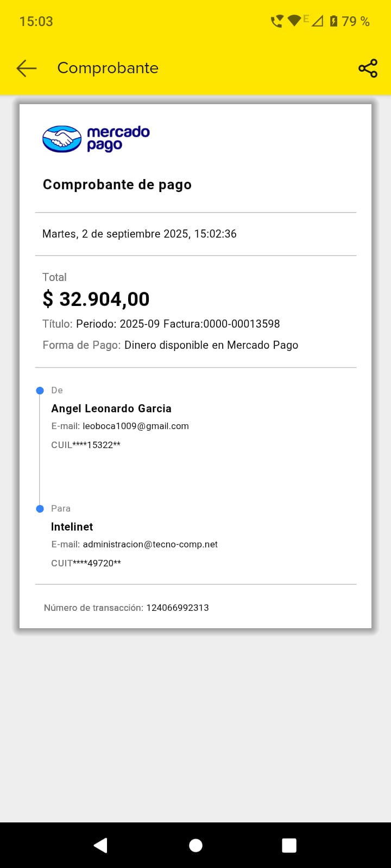Select the transaction number 124066992313
The height and width of the screenshot is (868, 391).
177,608
